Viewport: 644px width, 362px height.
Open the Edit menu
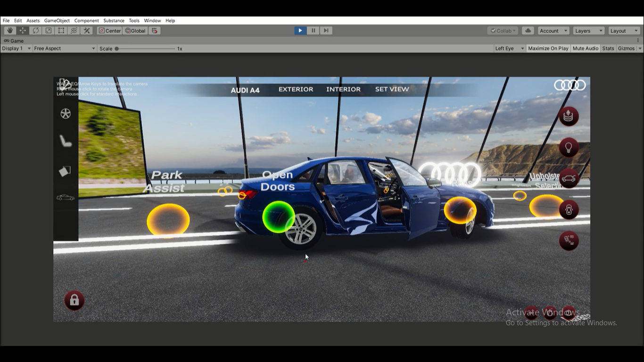(x=18, y=21)
